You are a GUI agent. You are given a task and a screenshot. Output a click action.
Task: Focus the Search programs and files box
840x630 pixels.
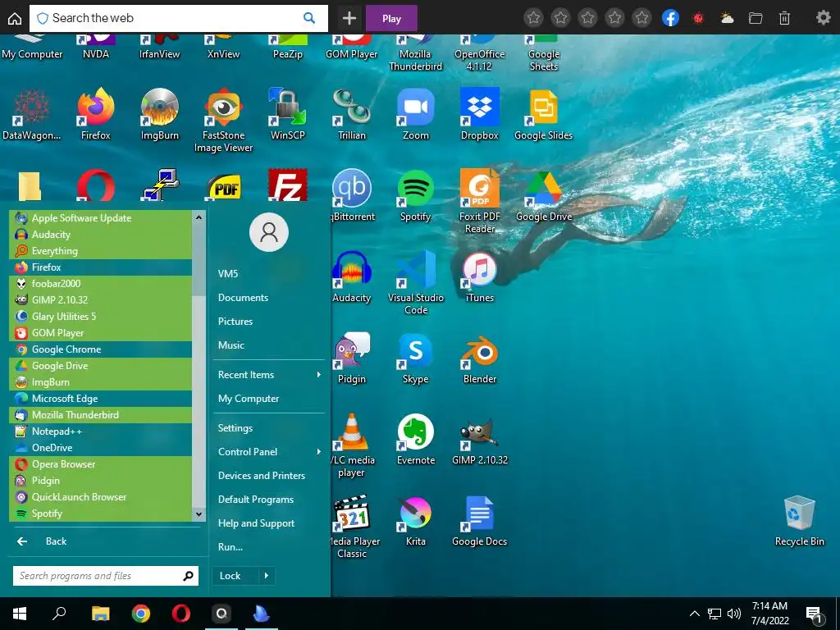[x=106, y=576]
